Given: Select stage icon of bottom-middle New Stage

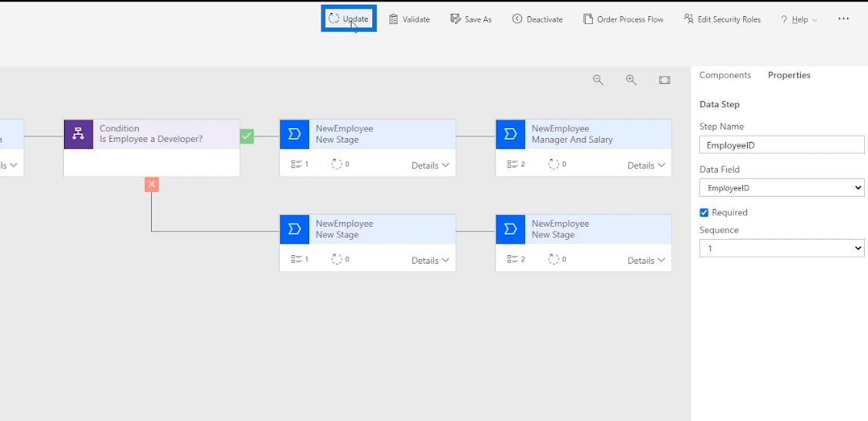Looking at the screenshot, I should (294, 229).
